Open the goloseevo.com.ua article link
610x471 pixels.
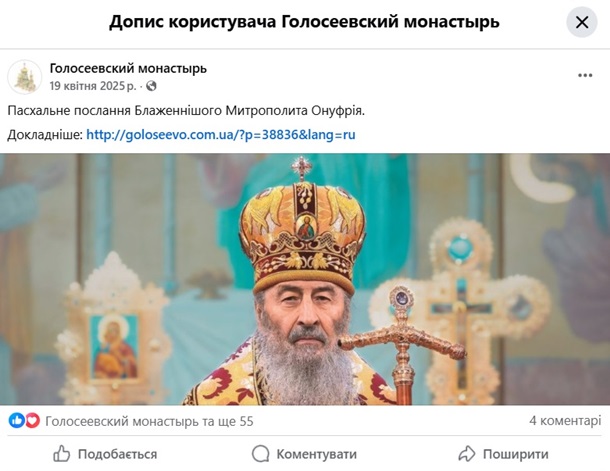point(221,135)
